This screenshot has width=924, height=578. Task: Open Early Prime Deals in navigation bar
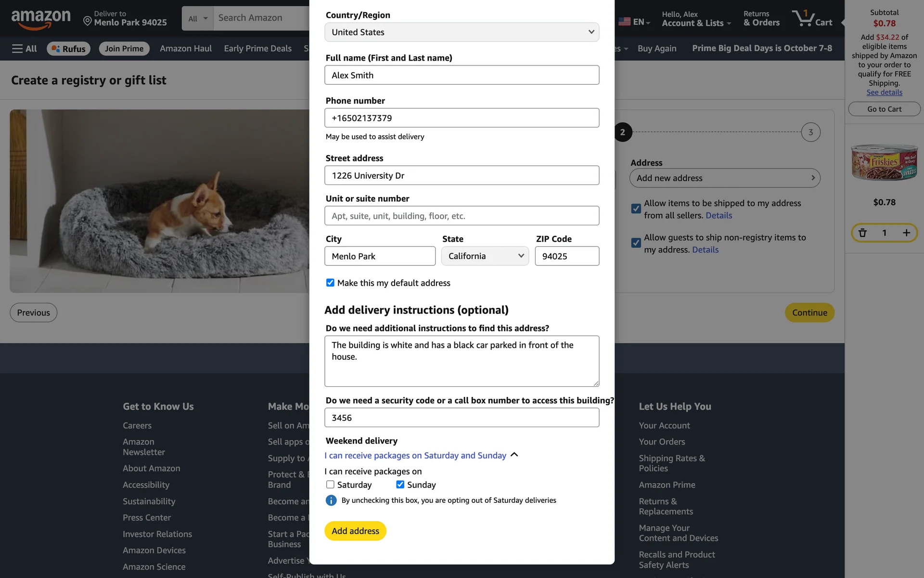(257, 49)
